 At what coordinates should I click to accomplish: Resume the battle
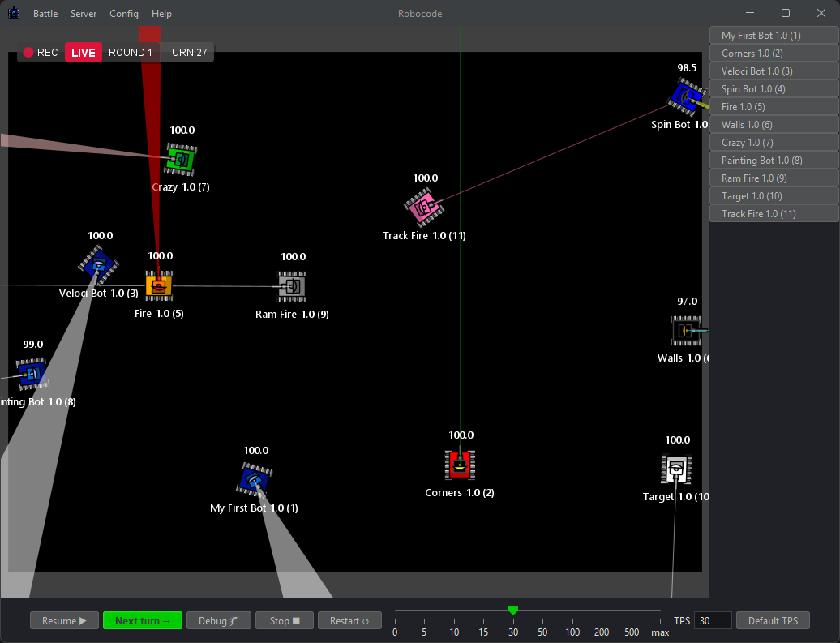coord(64,620)
